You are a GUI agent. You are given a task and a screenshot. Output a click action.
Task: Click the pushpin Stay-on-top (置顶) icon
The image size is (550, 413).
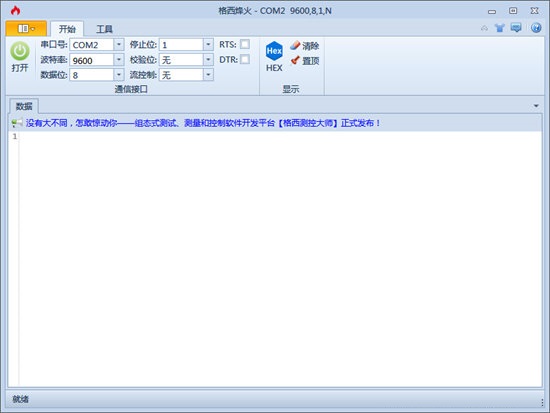(x=295, y=60)
